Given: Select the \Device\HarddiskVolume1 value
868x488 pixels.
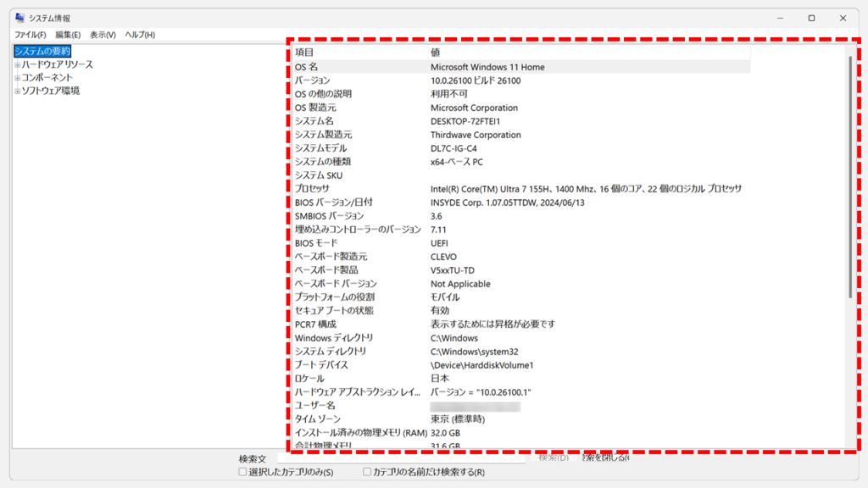Looking at the screenshot, I should click(x=482, y=365).
